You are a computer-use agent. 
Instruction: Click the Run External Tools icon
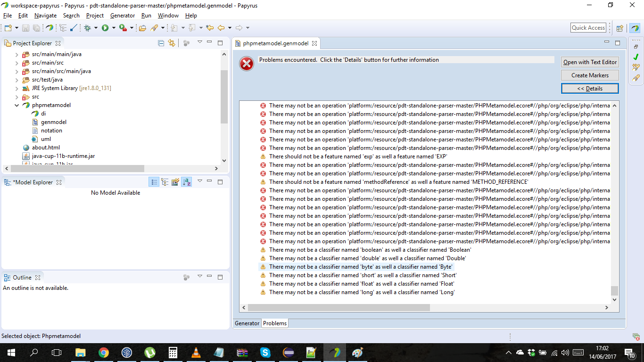point(123,28)
